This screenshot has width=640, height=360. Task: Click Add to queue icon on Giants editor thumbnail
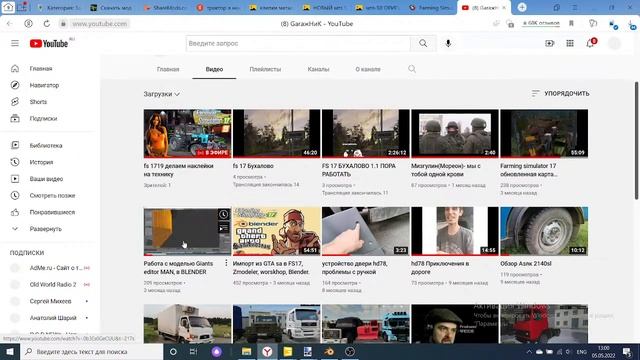click(x=224, y=228)
